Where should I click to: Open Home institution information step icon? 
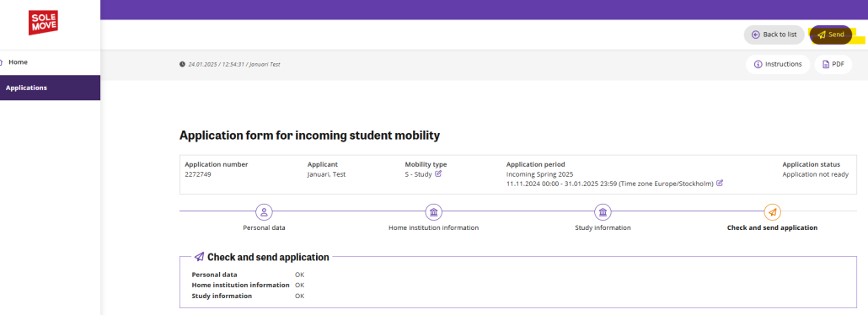coord(433,212)
